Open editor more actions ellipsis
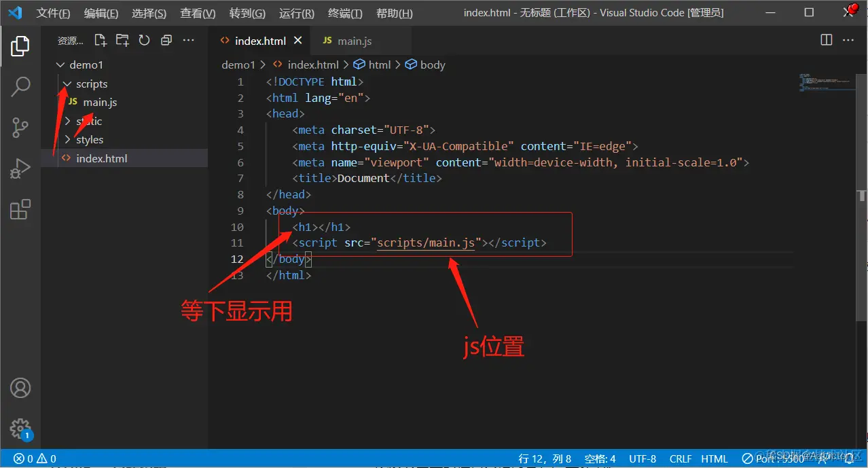The image size is (868, 468). click(x=848, y=40)
